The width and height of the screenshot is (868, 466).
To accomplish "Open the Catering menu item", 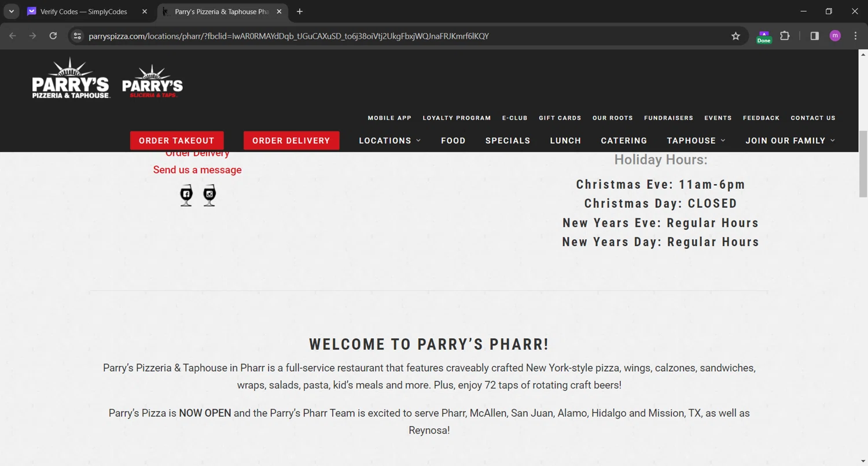I will [624, 141].
